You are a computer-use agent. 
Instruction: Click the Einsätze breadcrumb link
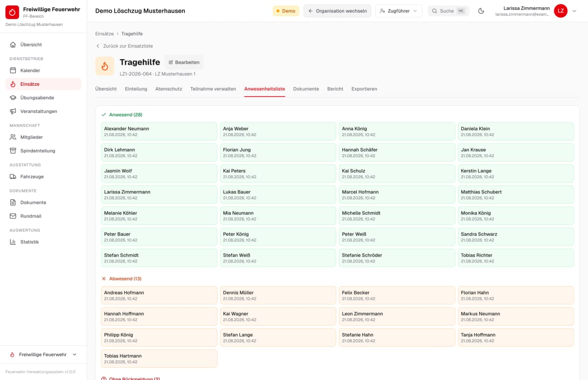coord(104,34)
